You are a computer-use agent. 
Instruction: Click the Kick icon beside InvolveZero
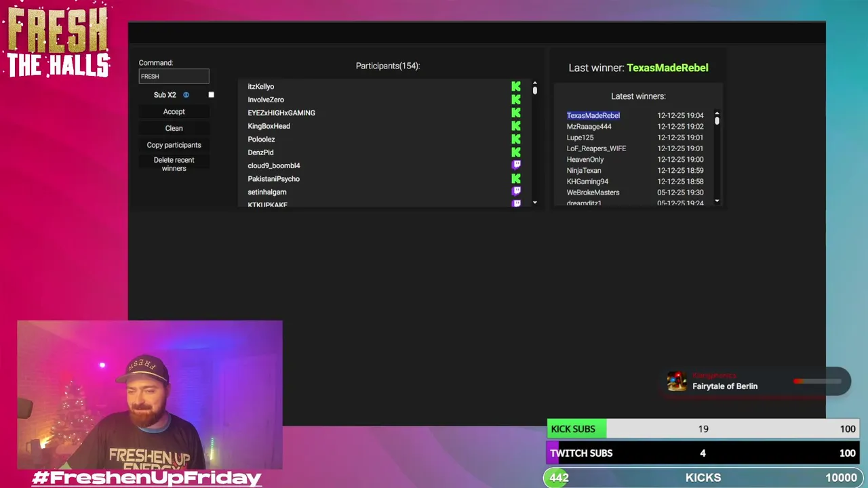[x=516, y=100]
